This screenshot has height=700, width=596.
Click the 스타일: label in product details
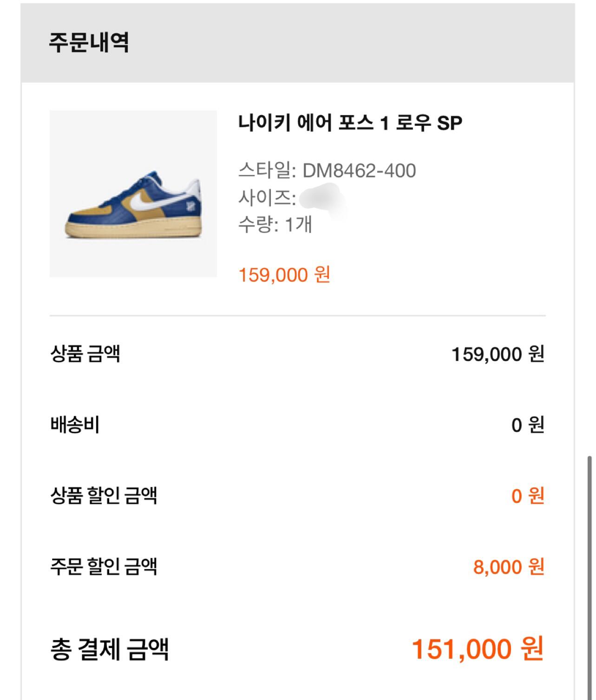click(x=267, y=171)
